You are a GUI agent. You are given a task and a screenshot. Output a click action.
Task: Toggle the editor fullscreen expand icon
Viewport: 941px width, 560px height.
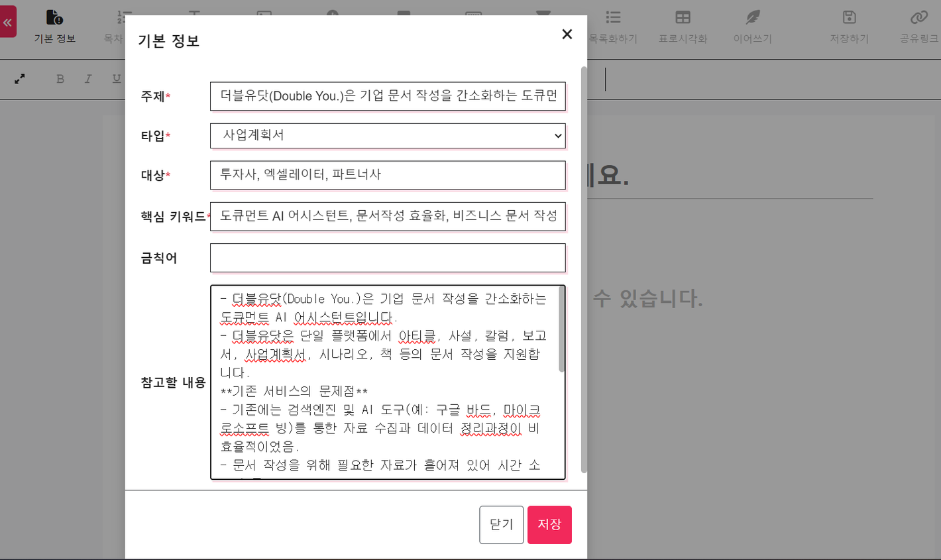20,79
